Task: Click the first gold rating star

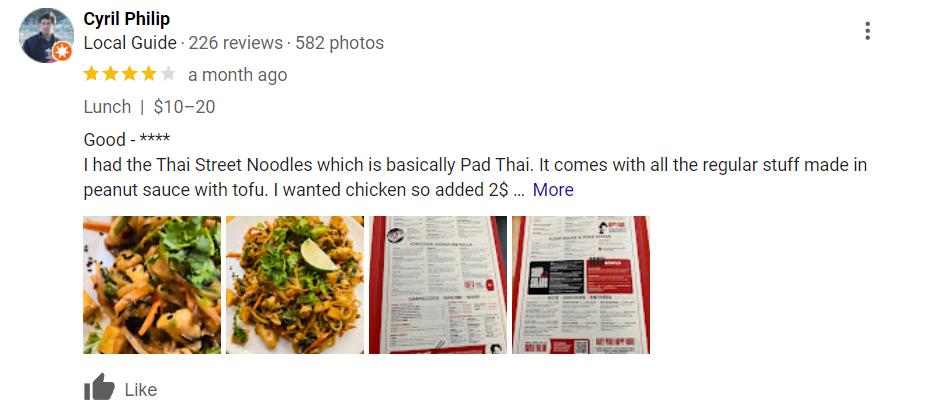Action: click(x=91, y=74)
